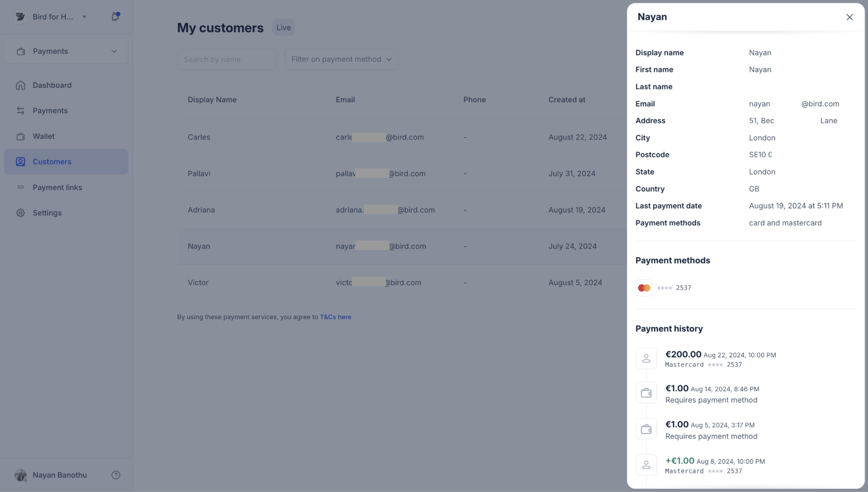Click wallet icon for Aug 14 payment
This screenshot has width=868, height=492.
point(646,393)
